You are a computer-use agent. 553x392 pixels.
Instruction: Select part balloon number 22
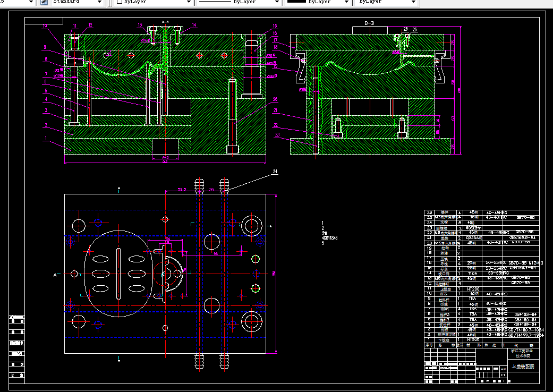[x=276, y=125]
